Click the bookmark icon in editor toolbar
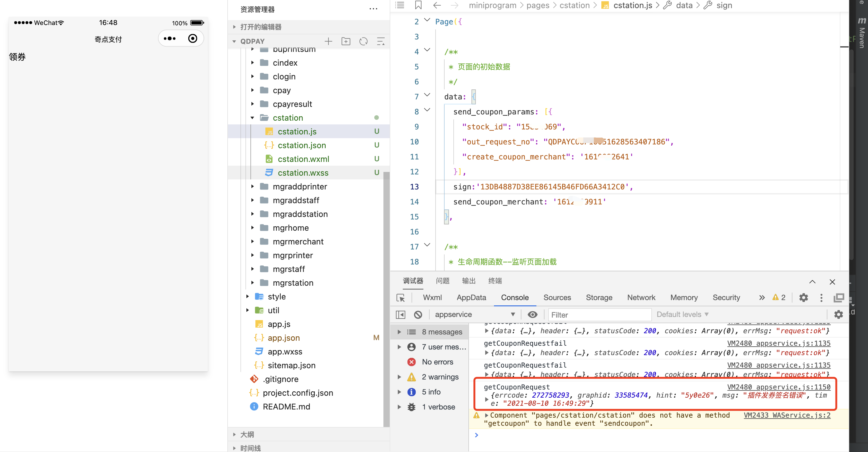Screen dimensions: 868x452 click(x=418, y=5)
